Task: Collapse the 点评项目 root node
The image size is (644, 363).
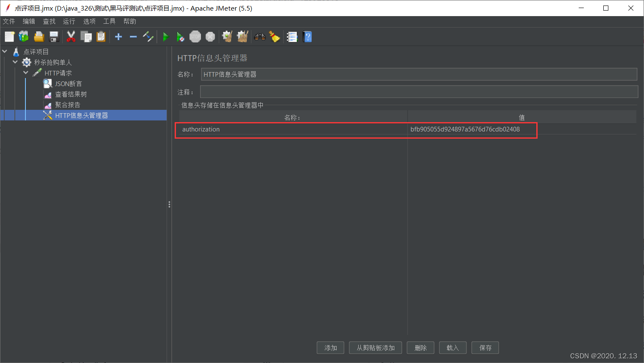Action: 5,51
